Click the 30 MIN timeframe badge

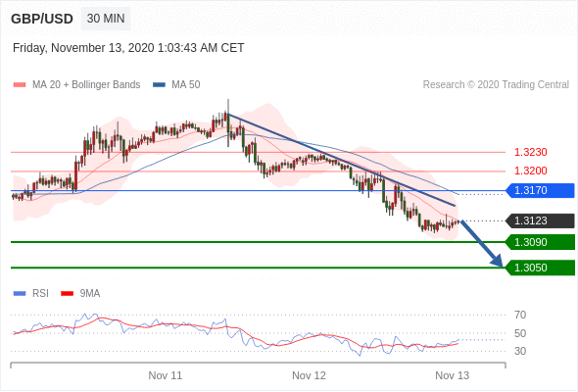[x=106, y=19]
